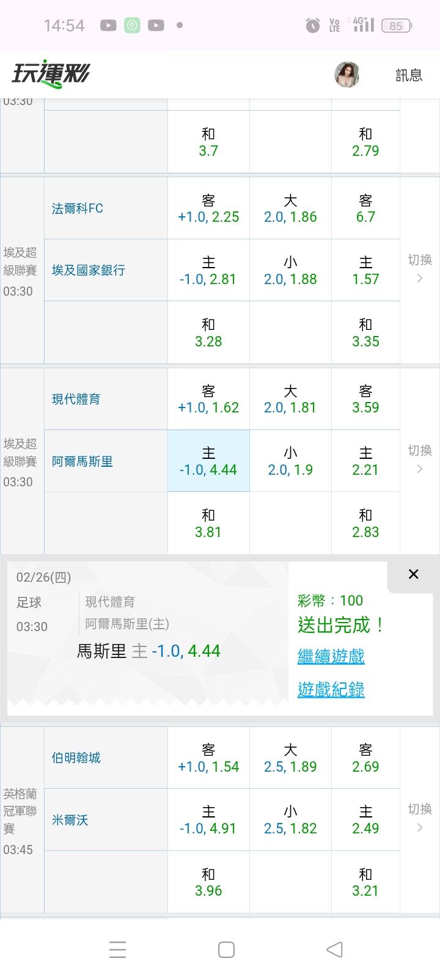The image size is (440, 980).
Task: Tap Android recent apps menu icon
Action: tap(117, 949)
